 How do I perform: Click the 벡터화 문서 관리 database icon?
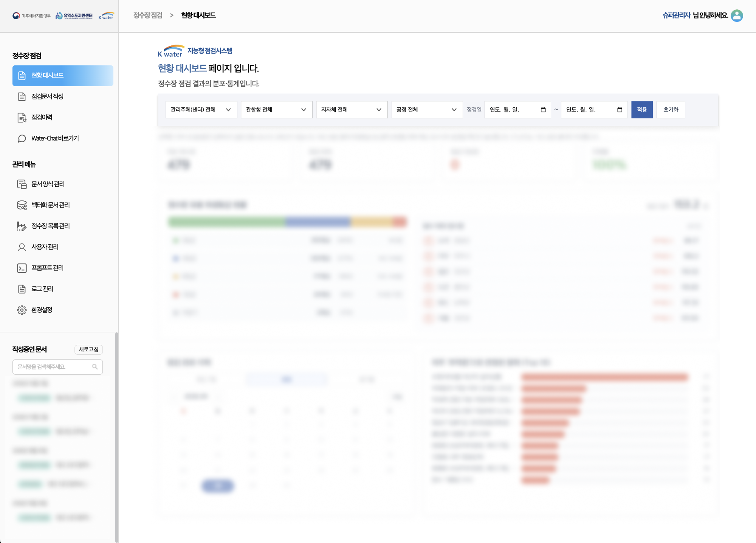click(x=22, y=205)
